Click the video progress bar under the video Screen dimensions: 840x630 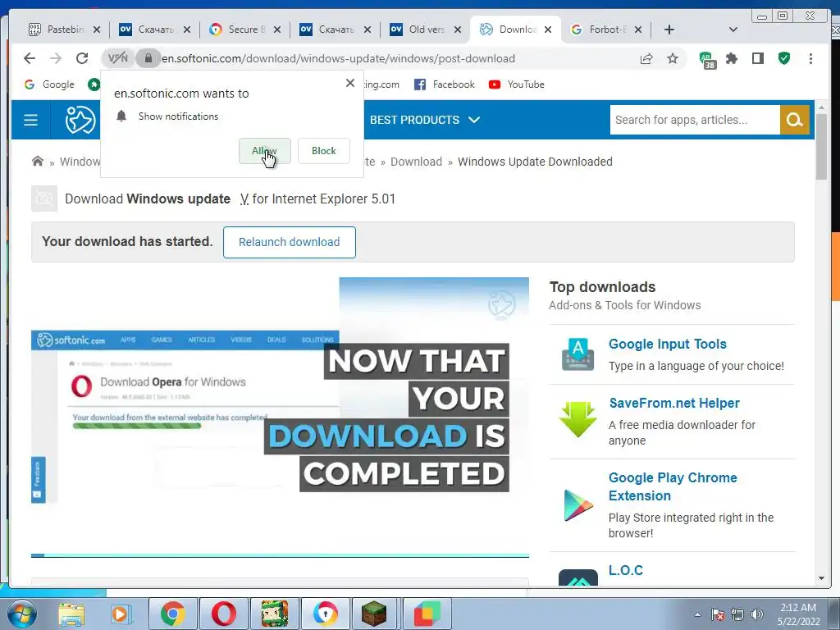pos(281,555)
